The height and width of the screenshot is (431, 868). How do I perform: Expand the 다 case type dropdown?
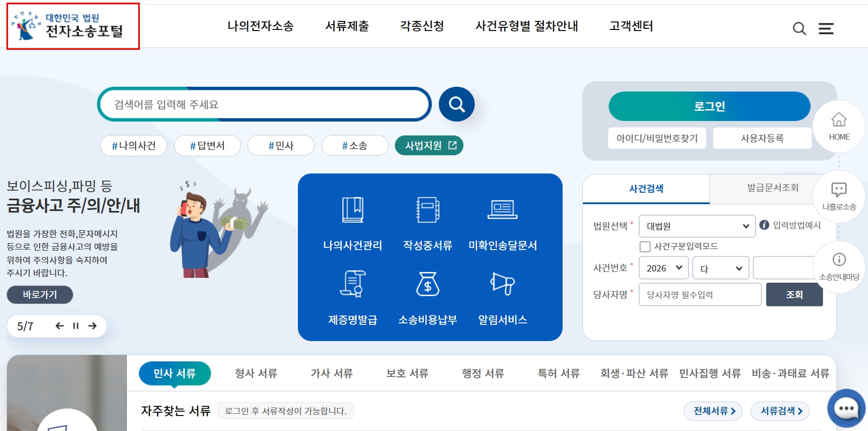[x=721, y=268]
